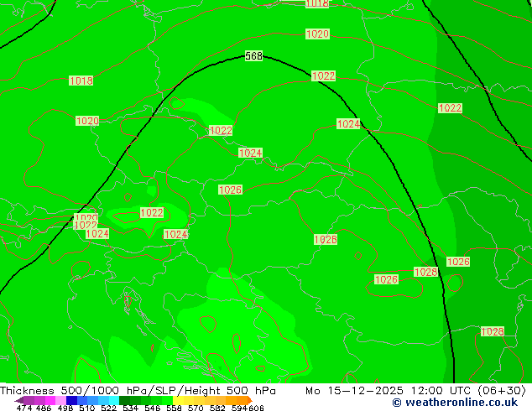The height and width of the screenshot is (411, 532).
Task: Click the 1028 label between two 1026 labels
Action: pyautogui.click(x=425, y=272)
